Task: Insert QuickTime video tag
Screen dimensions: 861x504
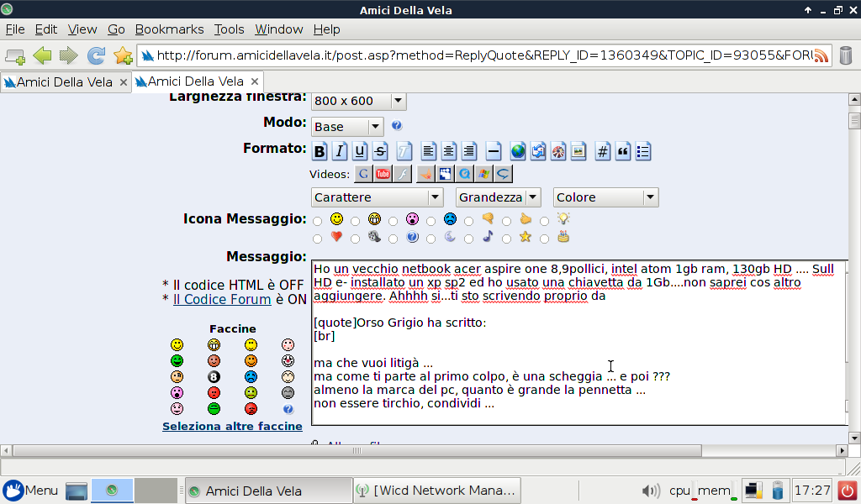Action: [464, 175]
